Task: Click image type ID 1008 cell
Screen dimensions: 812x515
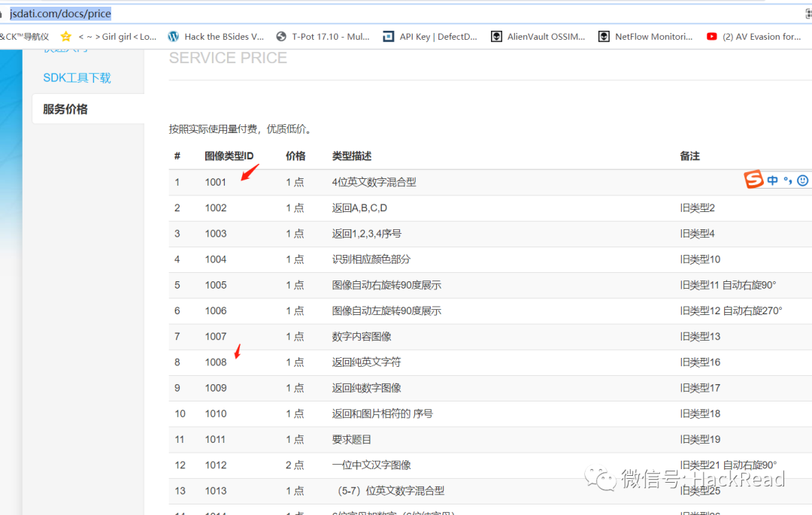Action: [x=215, y=362]
